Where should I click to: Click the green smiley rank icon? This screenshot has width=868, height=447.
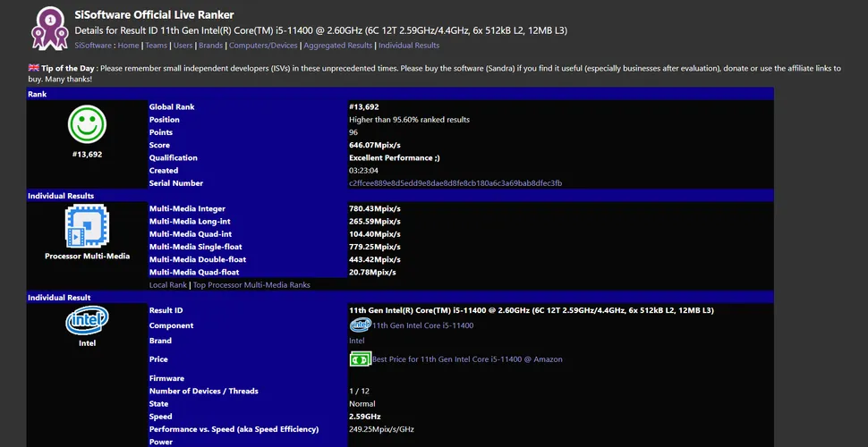point(88,124)
